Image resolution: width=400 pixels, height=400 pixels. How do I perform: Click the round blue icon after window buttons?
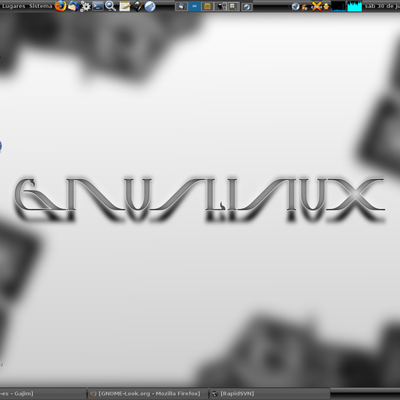(x=247, y=6)
